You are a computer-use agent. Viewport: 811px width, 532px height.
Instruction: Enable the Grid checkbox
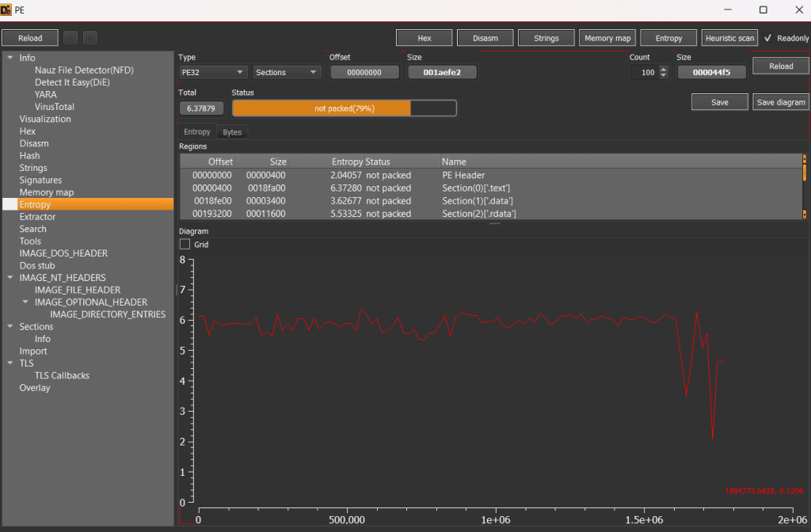coord(185,245)
